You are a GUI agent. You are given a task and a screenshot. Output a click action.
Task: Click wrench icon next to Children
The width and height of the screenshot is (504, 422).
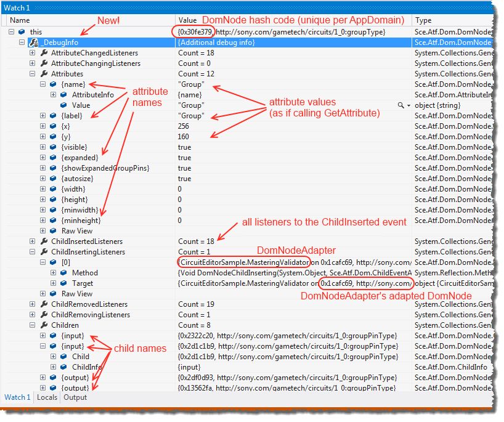pyautogui.click(x=44, y=325)
